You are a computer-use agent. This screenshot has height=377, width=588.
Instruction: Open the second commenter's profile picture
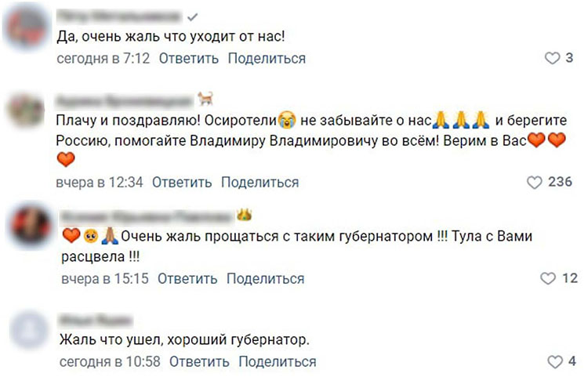tap(27, 115)
